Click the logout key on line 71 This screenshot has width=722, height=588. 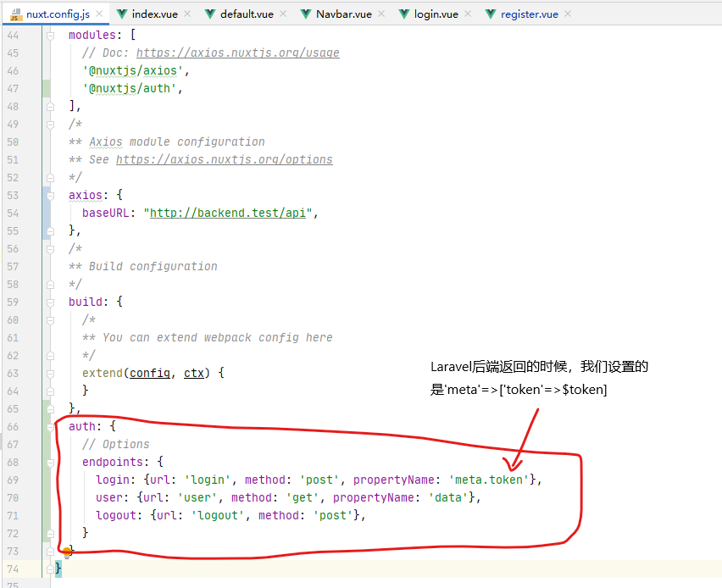(116, 515)
